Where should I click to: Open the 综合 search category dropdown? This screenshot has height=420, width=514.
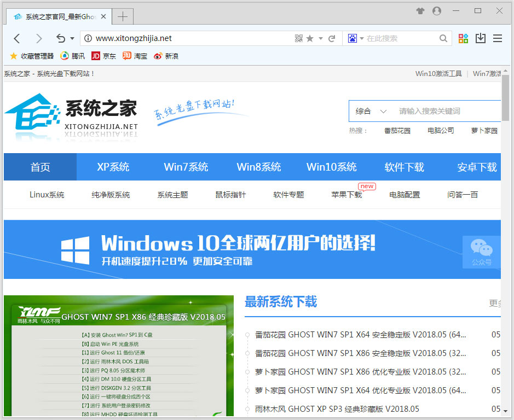tap(371, 110)
